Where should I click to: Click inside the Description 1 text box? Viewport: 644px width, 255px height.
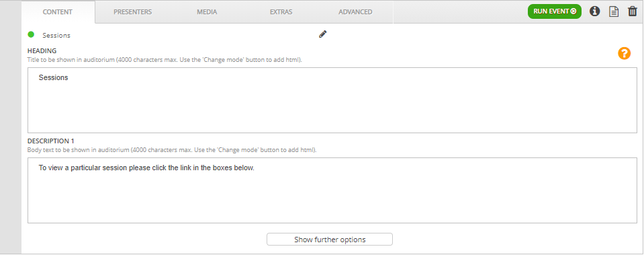[x=332, y=190]
